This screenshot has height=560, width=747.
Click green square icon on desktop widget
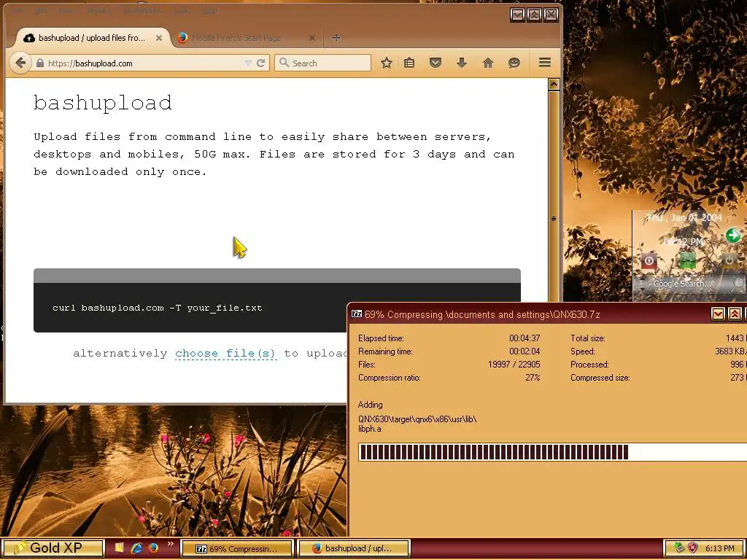[x=687, y=260]
